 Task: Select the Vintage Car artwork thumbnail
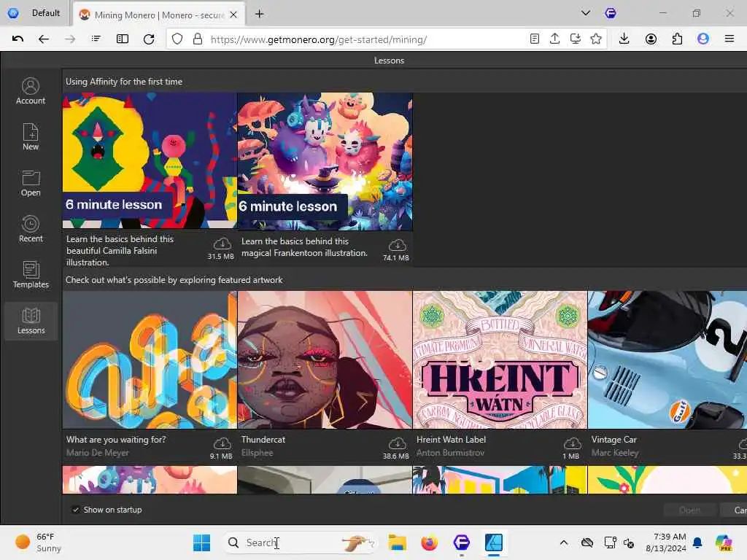point(667,360)
